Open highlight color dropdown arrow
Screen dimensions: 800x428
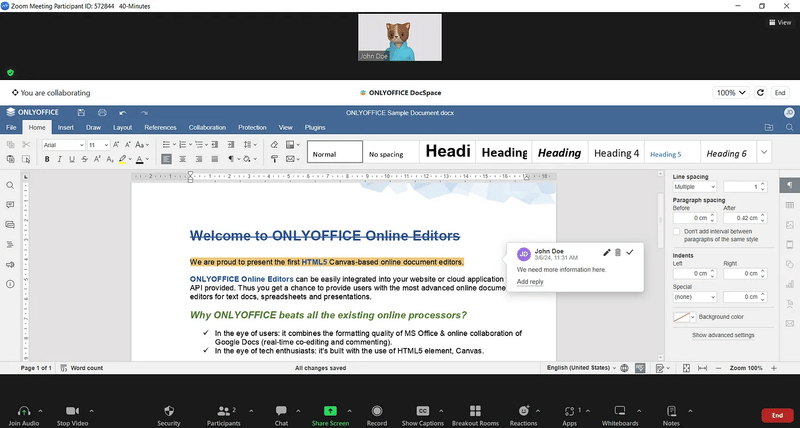point(130,160)
